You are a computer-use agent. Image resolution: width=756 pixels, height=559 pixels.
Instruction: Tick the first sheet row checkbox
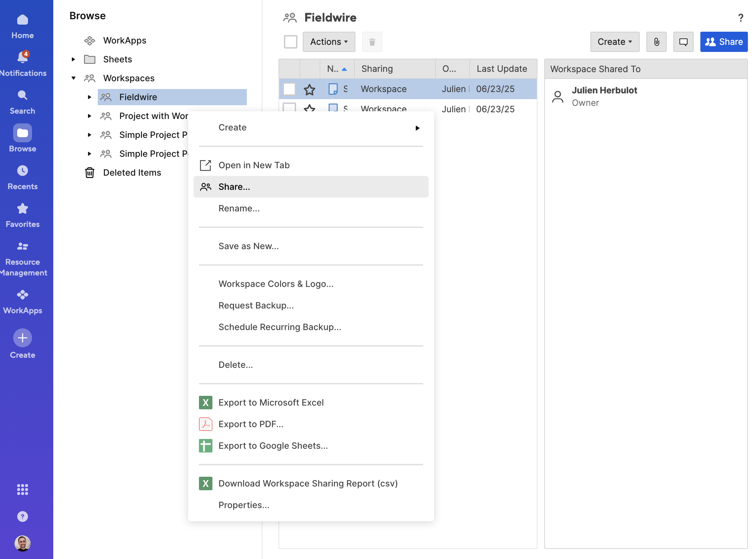coord(289,89)
